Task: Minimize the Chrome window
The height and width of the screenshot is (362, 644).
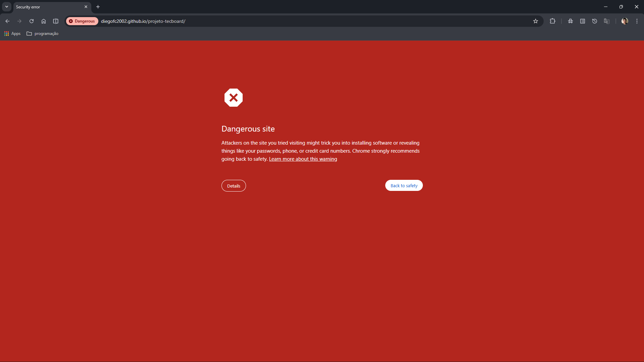Action: (606, 7)
